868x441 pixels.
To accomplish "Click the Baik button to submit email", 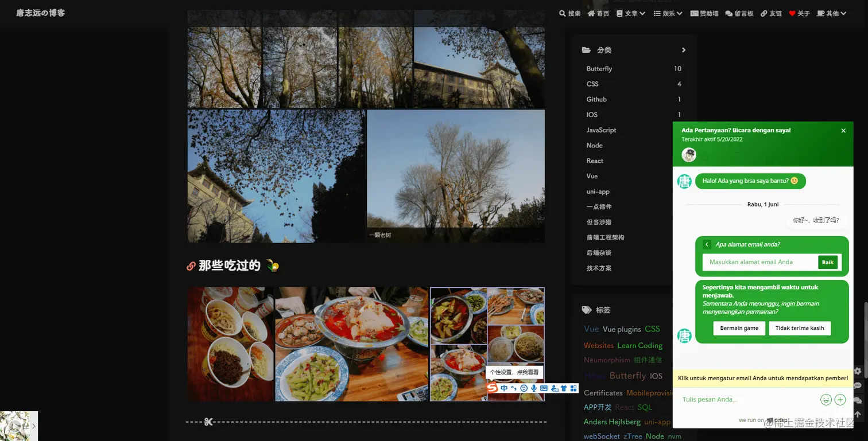I will click(x=827, y=262).
